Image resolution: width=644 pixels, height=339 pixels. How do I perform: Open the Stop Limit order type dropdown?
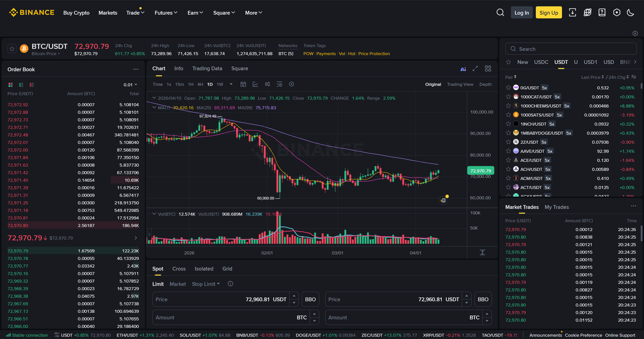click(x=206, y=284)
